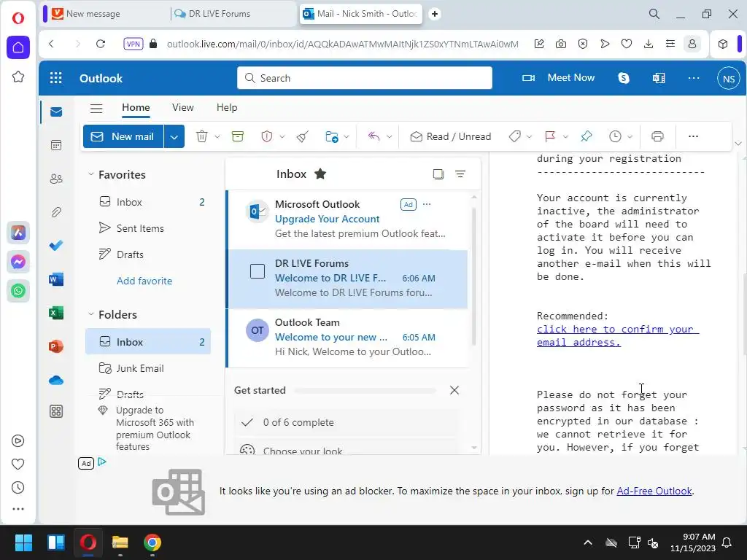Open the People contacts icon
Viewport: 747px width, 560px height.
point(56,179)
